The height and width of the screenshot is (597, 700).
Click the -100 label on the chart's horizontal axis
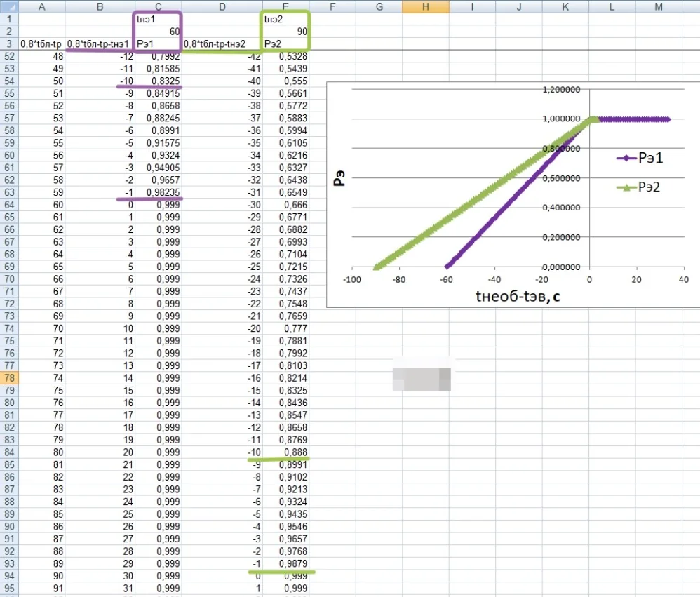click(352, 279)
